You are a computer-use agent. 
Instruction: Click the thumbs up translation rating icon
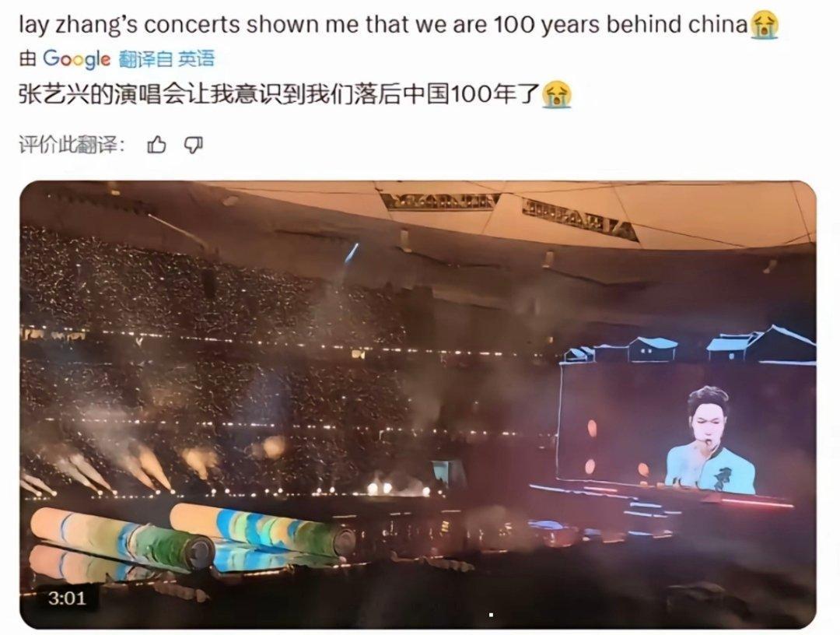tap(156, 145)
